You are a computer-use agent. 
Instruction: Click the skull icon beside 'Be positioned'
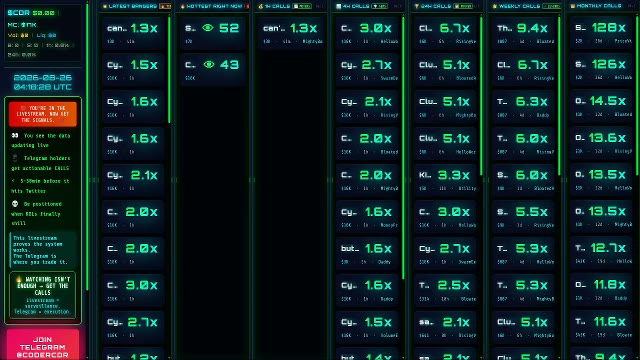point(15,204)
